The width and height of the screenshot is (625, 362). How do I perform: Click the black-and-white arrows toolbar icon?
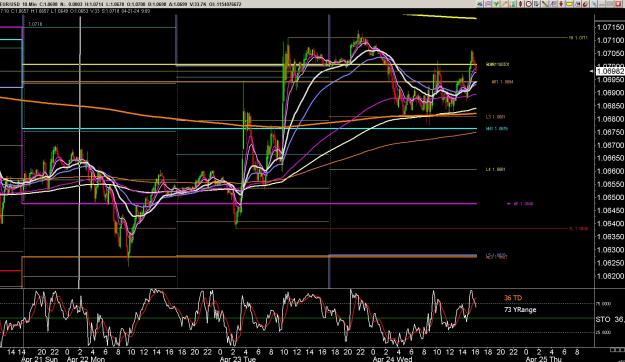click(x=577, y=4)
